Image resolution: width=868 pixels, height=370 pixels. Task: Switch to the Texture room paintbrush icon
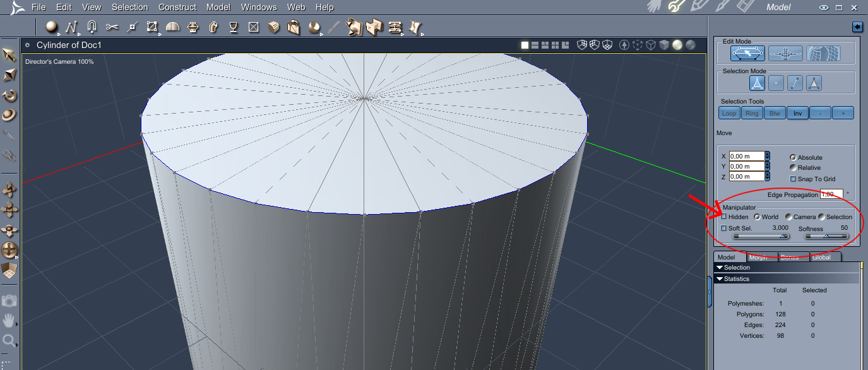click(x=720, y=7)
